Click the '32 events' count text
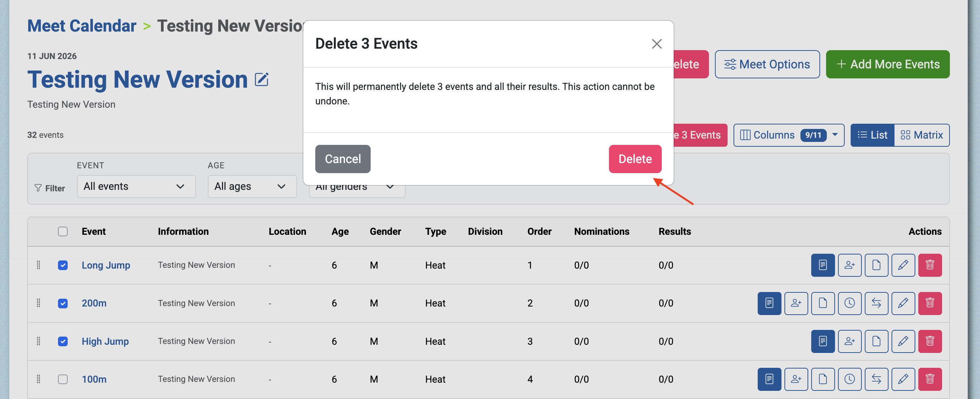The width and height of the screenshot is (980, 399). (x=45, y=135)
